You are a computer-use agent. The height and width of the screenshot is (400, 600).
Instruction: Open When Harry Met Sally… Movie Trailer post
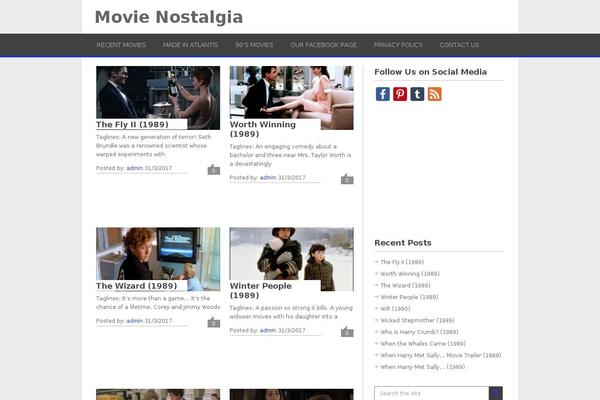click(x=440, y=355)
